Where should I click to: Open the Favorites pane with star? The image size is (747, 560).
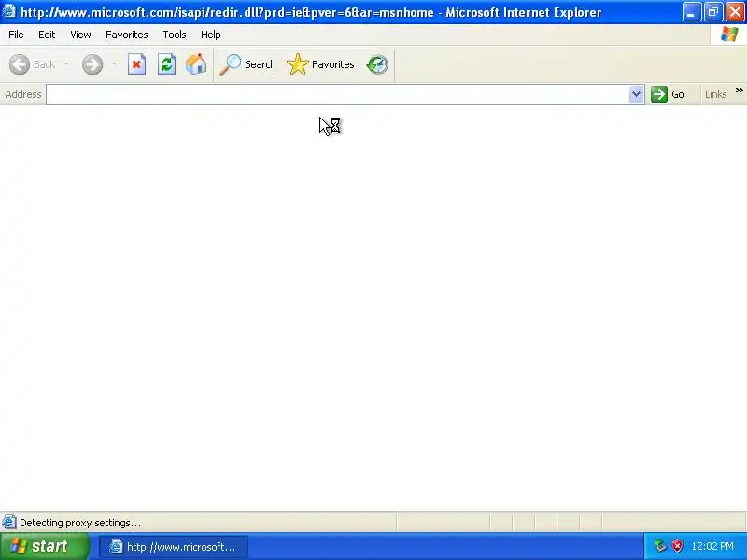coord(320,64)
